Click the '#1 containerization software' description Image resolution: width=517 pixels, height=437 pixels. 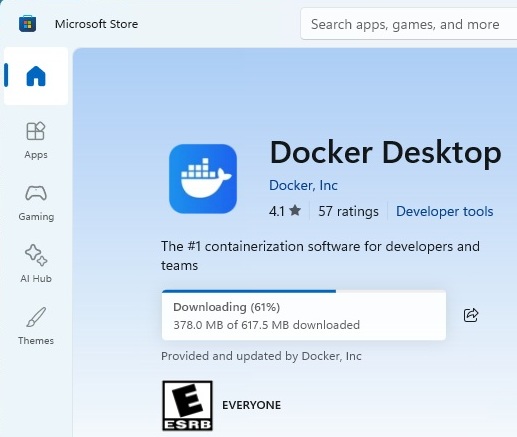click(320, 256)
